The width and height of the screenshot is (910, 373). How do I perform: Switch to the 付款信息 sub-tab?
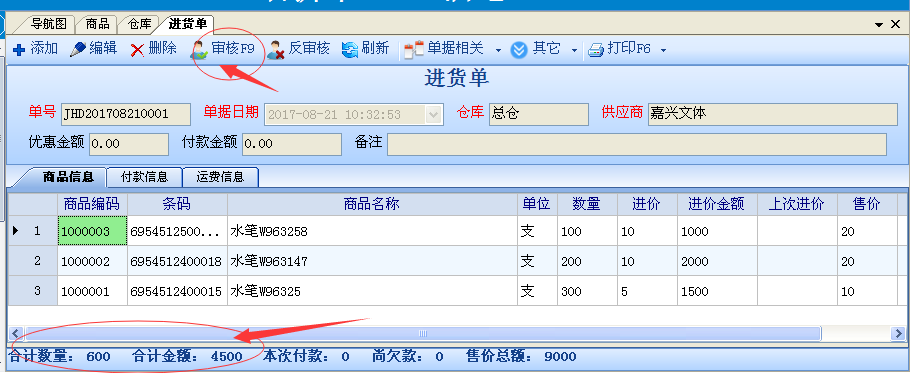pyautogui.click(x=145, y=177)
